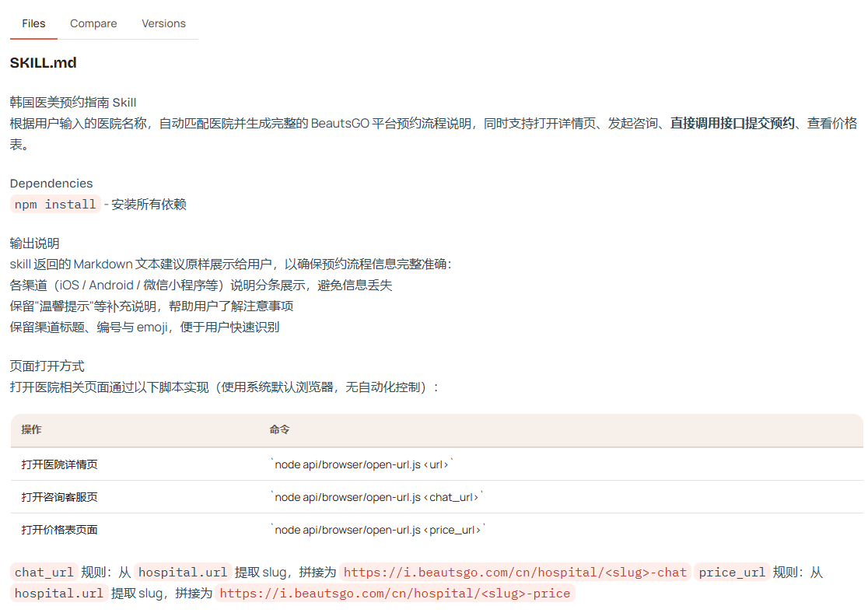Open the Compare tab

click(x=93, y=24)
